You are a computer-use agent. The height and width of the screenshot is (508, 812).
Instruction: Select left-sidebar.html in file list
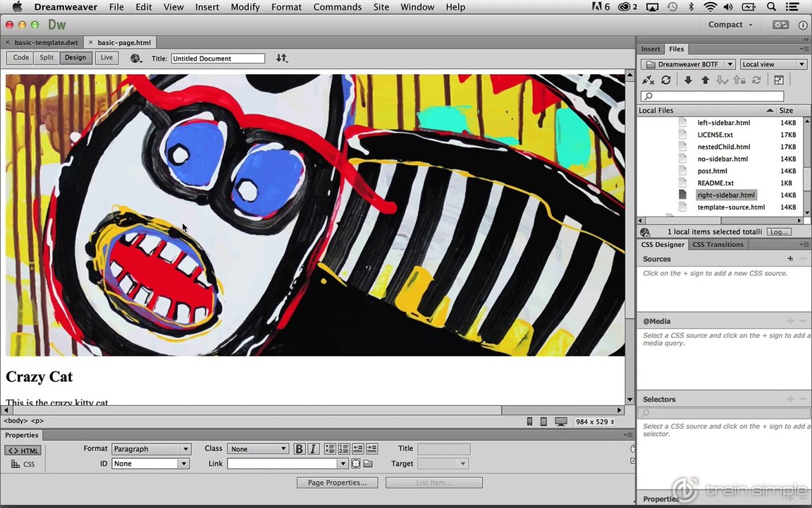[723, 123]
